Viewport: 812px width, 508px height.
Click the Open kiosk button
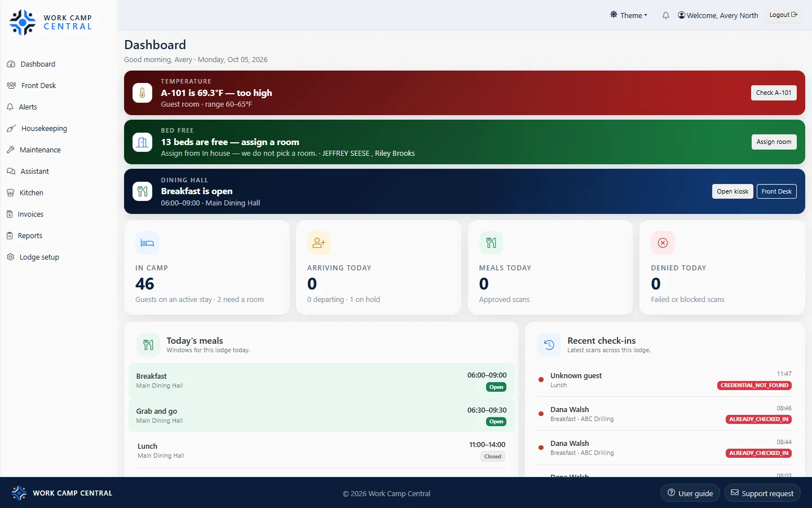[732, 191]
